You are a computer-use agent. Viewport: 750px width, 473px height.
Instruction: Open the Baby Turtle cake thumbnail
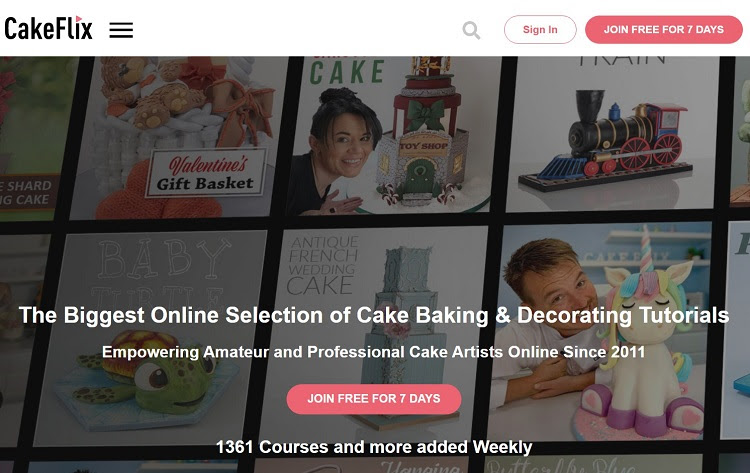[x=151, y=337]
